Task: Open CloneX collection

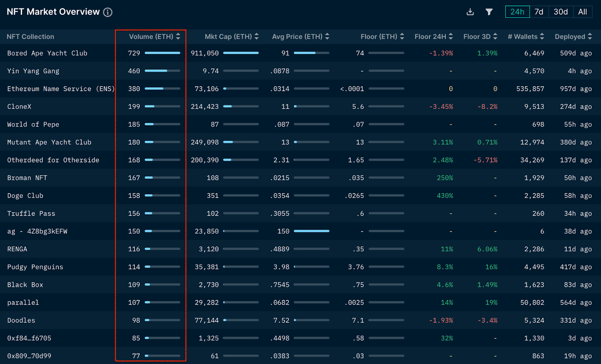Action: 19,106
